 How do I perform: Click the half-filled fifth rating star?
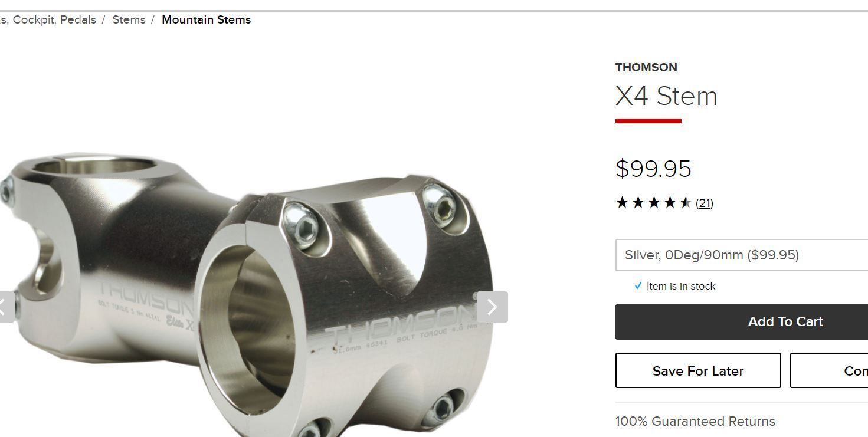click(685, 203)
